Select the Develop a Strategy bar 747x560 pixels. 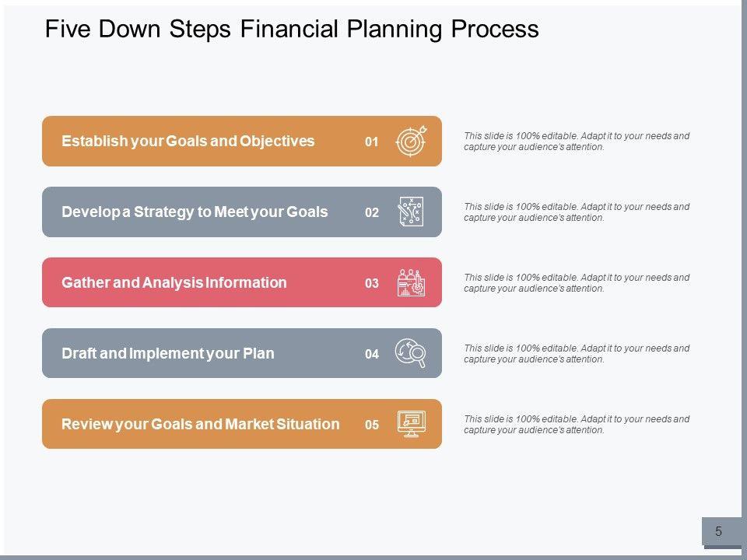click(195, 212)
